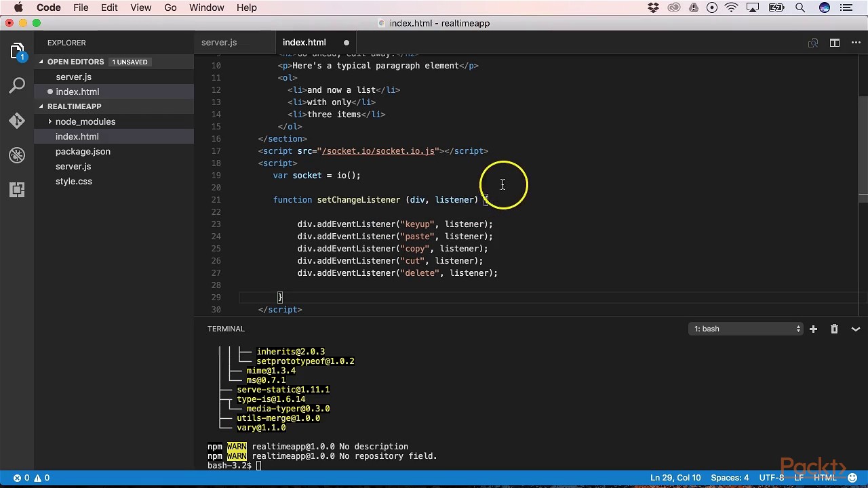868x488 pixels.
Task: Open Spotlight search in menu bar
Action: point(800,7)
